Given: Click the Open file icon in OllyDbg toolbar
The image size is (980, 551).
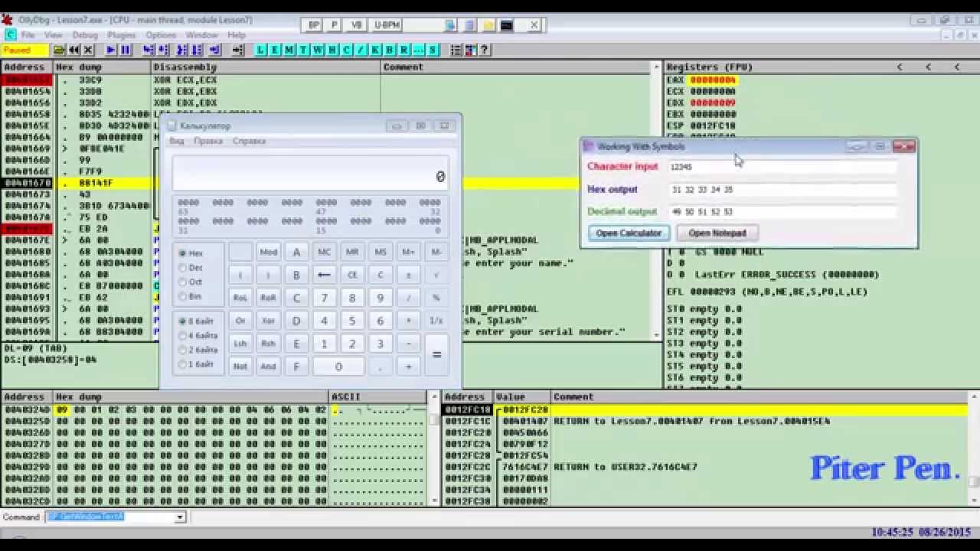Looking at the screenshot, I should (x=59, y=50).
